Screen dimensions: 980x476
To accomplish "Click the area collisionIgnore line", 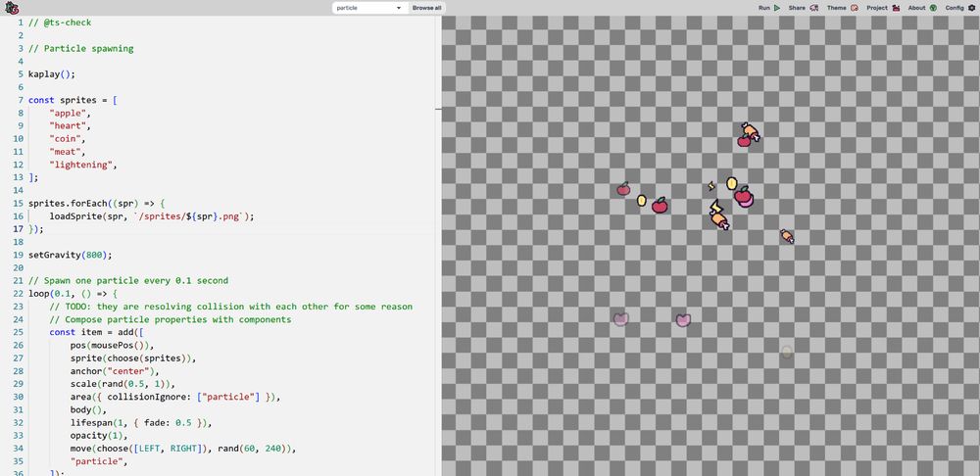I will (x=175, y=397).
